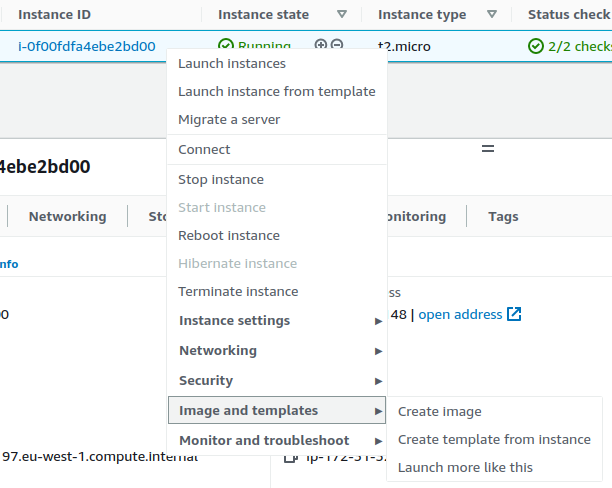Click the external link icon after open address

(514, 314)
